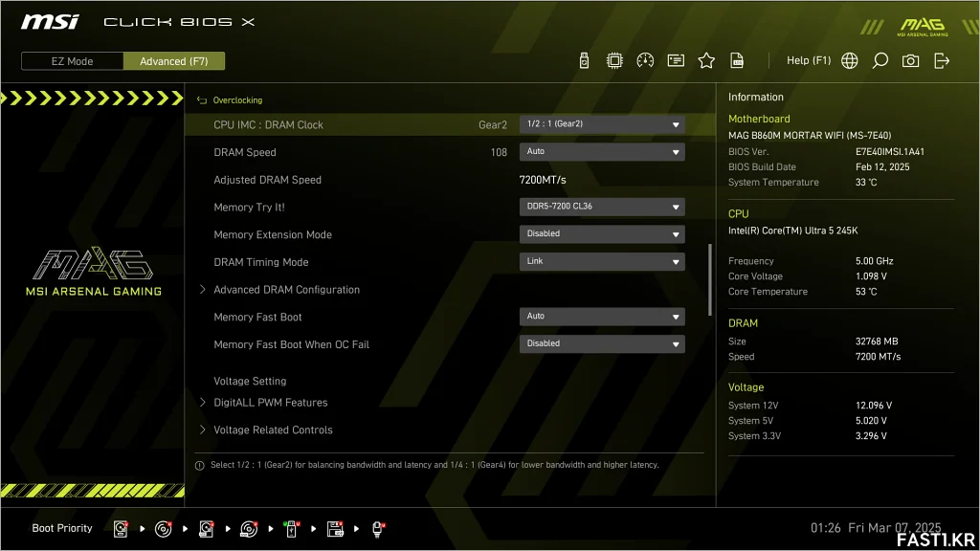Click the LOG file document icon
Viewport: 980px width, 551px height.
click(737, 60)
